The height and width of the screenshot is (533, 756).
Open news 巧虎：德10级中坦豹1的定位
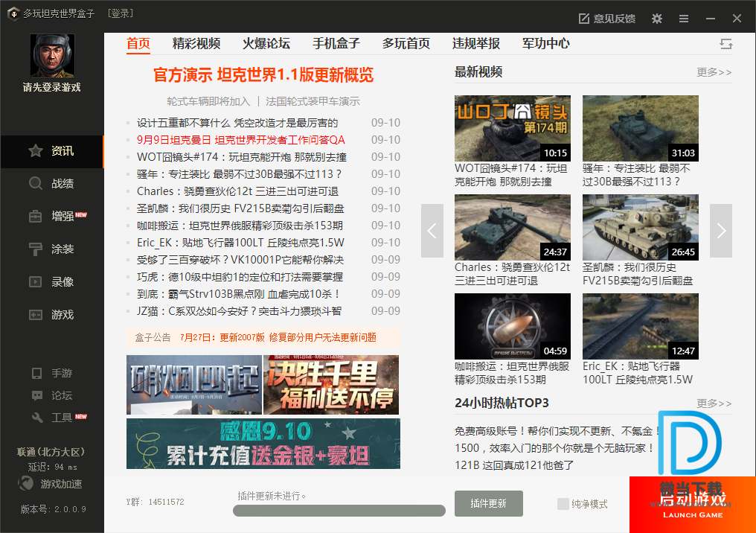pyautogui.click(x=240, y=277)
